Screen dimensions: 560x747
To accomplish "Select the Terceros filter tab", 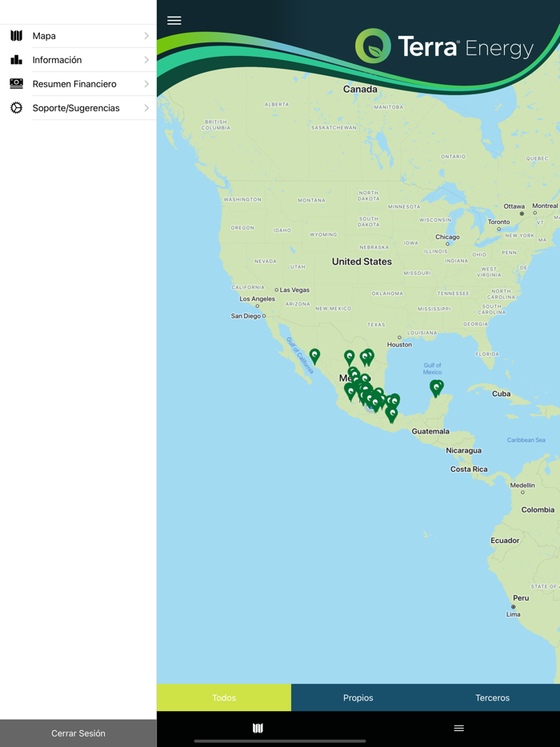I will pyautogui.click(x=493, y=697).
